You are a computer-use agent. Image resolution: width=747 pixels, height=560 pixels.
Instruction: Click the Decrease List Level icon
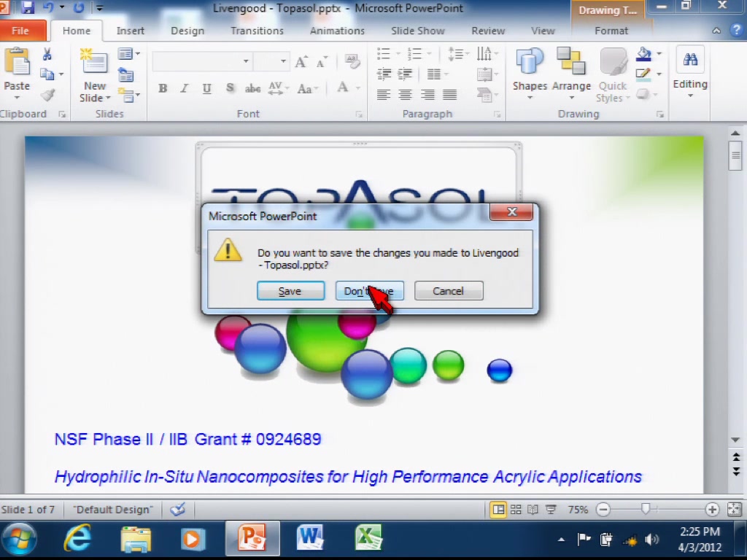(x=384, y=74)
